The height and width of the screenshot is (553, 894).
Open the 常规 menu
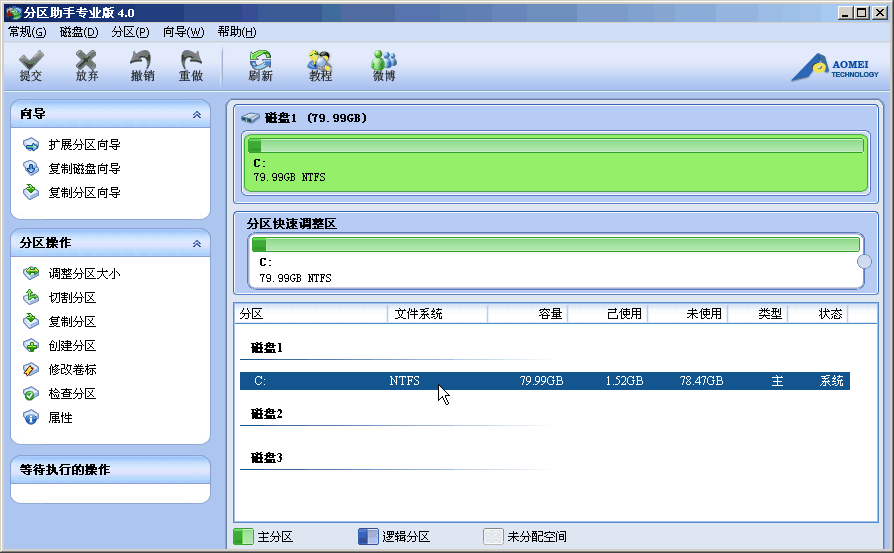pos(27,32)
